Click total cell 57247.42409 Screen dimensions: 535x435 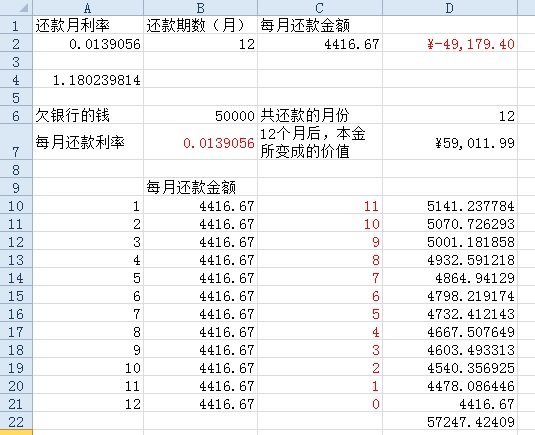450,422
